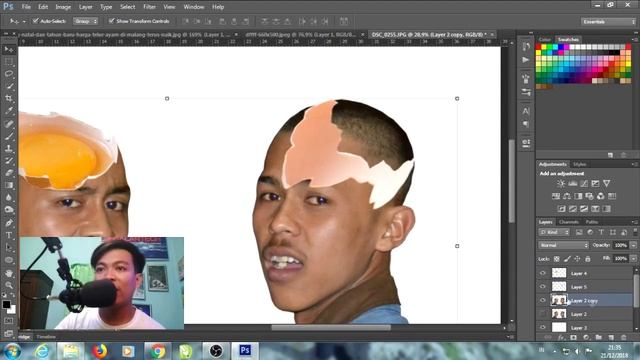Pick the yellow swatch in top row
Viewport: 640px width, 360px height.
(544, 47)
